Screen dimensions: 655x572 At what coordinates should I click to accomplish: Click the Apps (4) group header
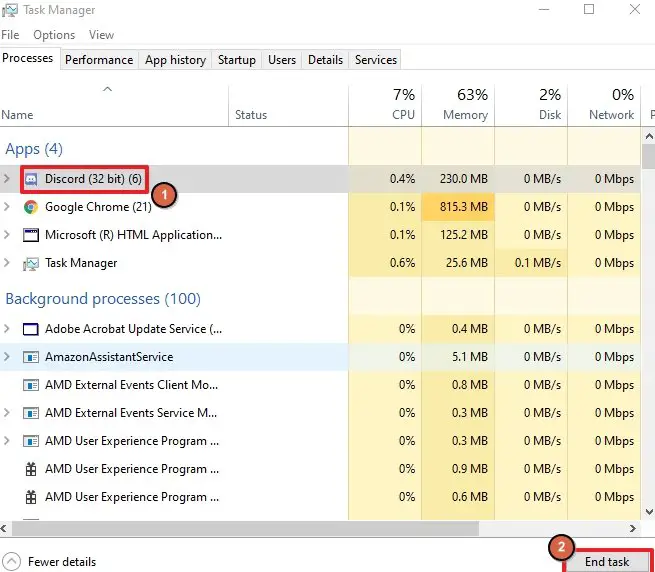click(x=34, y=149)
